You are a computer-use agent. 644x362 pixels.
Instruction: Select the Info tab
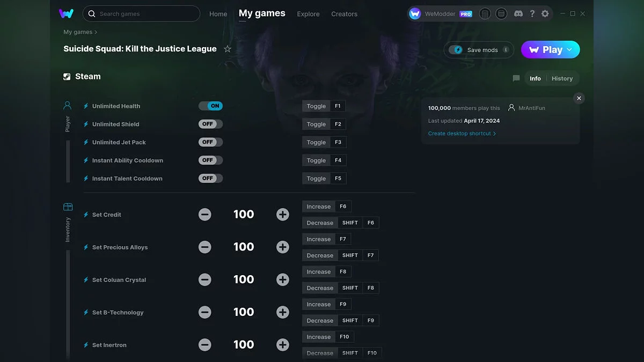pyautogui.click(x=535, y=78)
